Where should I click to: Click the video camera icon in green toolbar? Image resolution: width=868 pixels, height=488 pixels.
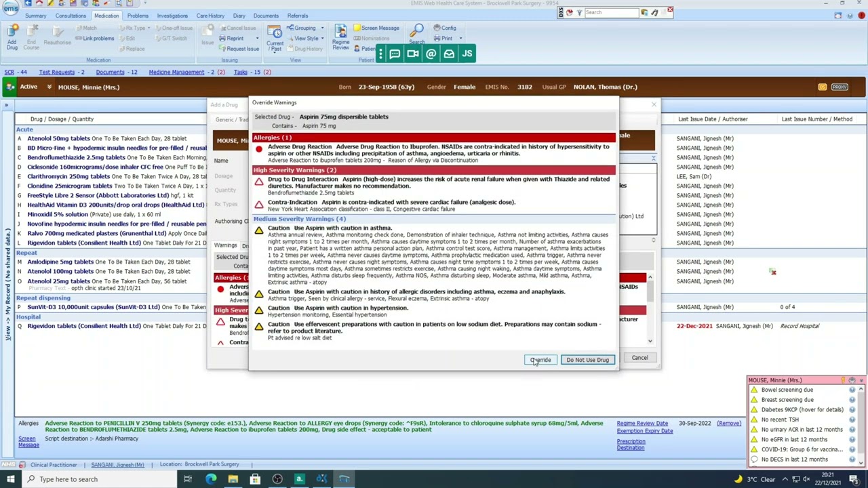click(413, 54)
